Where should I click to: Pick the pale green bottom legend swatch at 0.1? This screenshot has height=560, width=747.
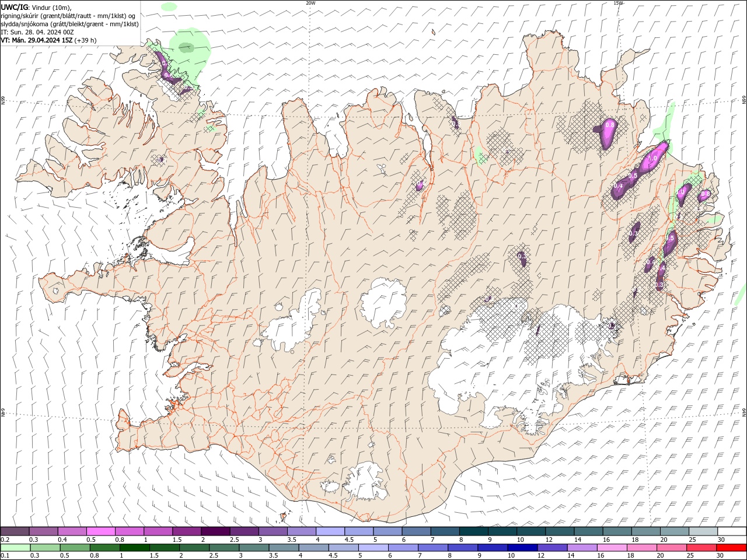tap(15, 548)
